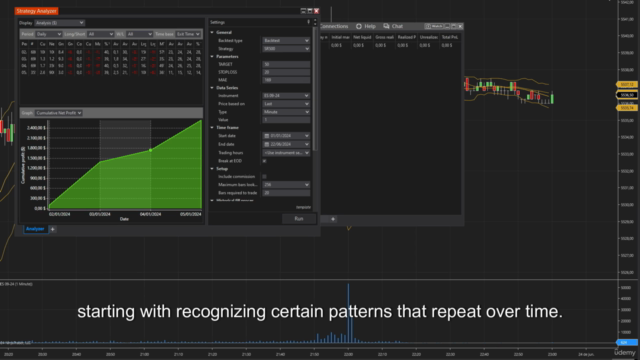Image resolution: width=640 pixels, height=360 pixels.
Task: Click the template link in Settings
Action: click(x=303, y=207)
